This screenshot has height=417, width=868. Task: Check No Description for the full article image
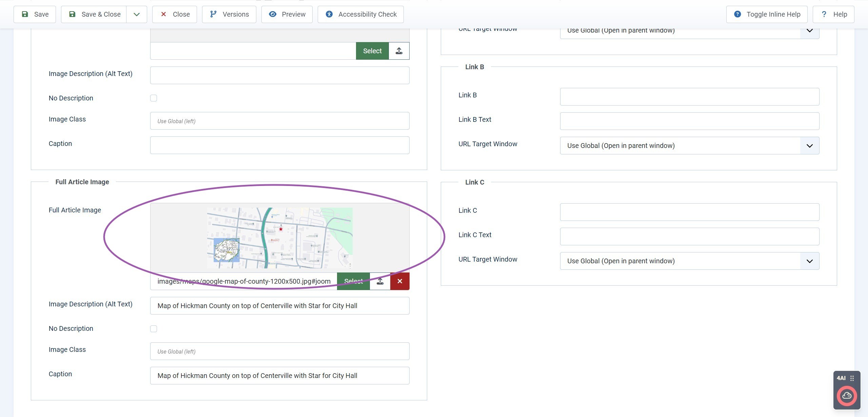coord(154,329)
